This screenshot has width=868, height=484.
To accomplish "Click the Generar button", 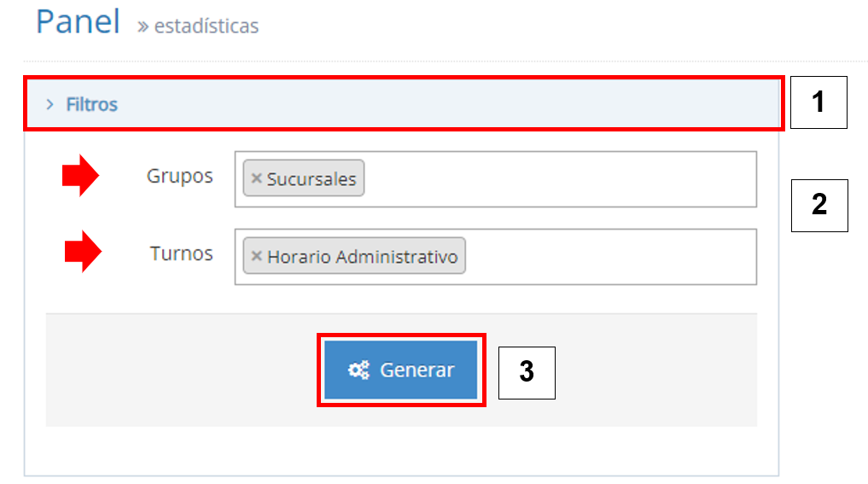I will pos(401,370).
